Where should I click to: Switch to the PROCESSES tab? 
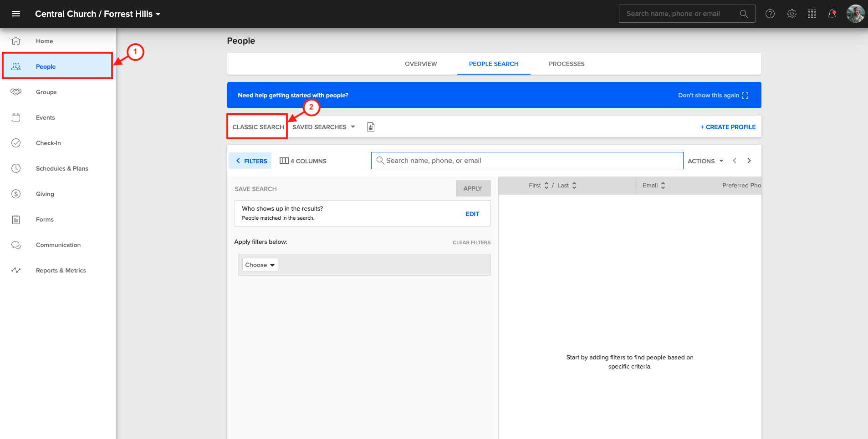click(567, 64)
